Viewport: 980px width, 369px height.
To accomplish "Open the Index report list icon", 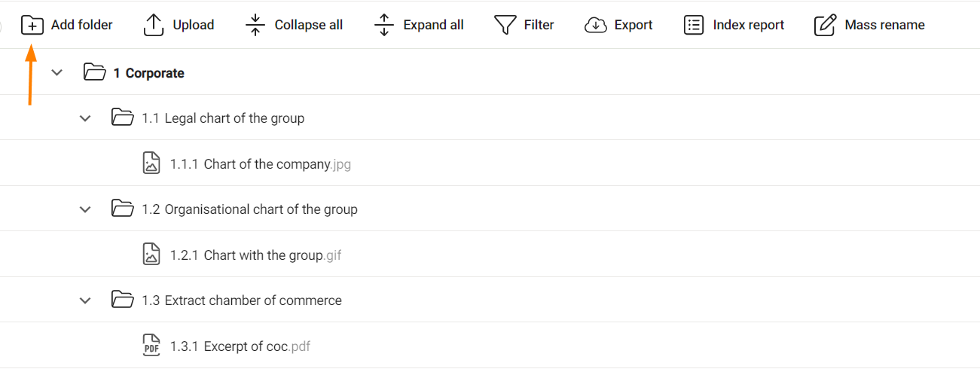I will [694, 25].
